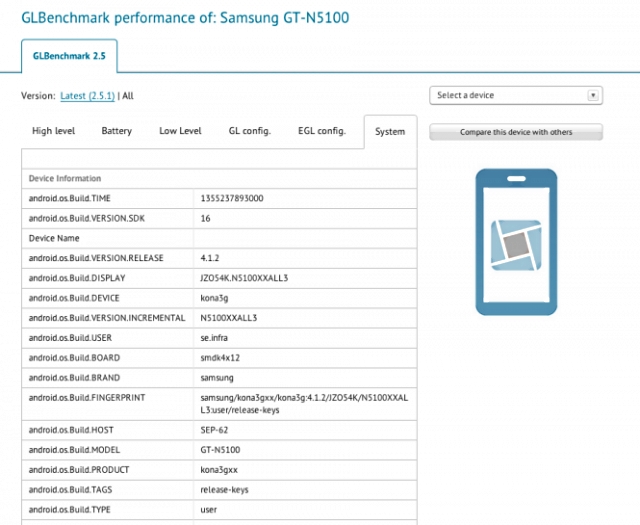This screenshot has width=640, height=525.
Task: Show All versions
Action: [x=128, y=96]
